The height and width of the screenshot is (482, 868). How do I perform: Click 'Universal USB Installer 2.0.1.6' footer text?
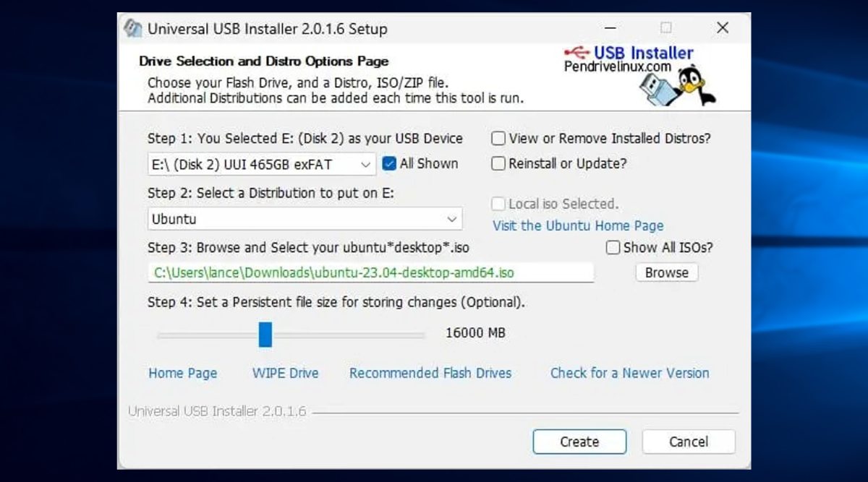pos(217,411)
